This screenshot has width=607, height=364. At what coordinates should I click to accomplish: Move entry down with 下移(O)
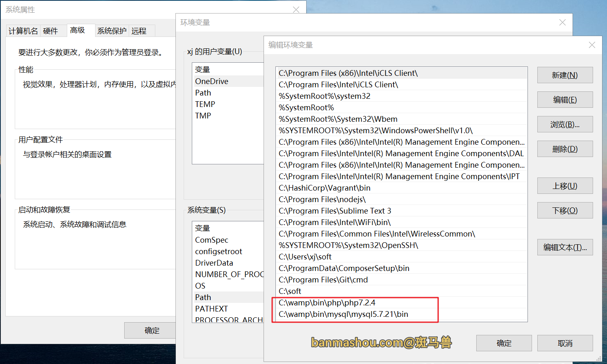coord(564,211)
